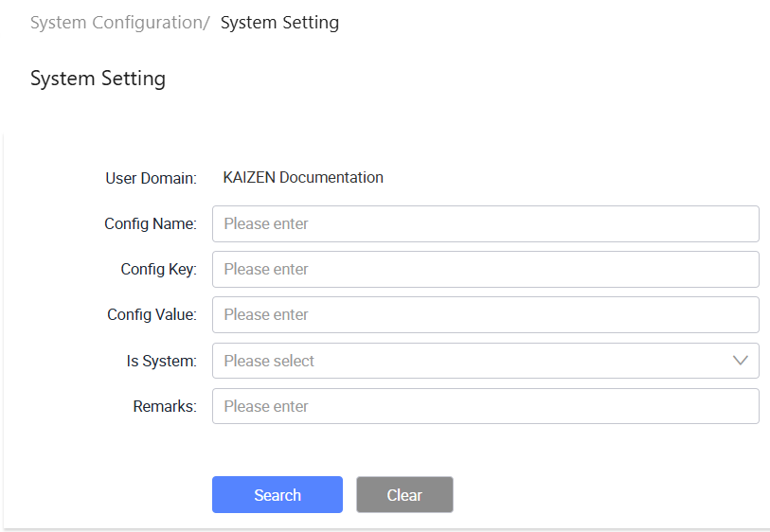The image size is (770, 532).
Task: Click the KAIZEN Documentation domain value
Action: tap(303, 177)
